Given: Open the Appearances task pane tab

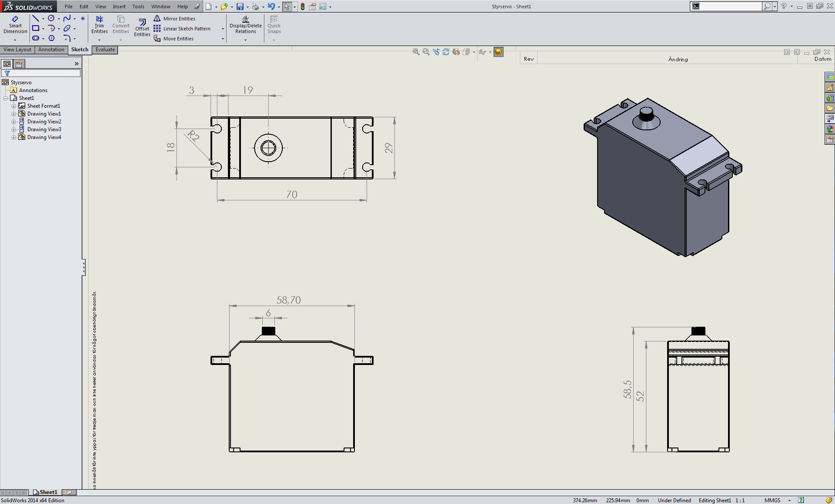Looking at the screenshot, I should click(830, 129).
